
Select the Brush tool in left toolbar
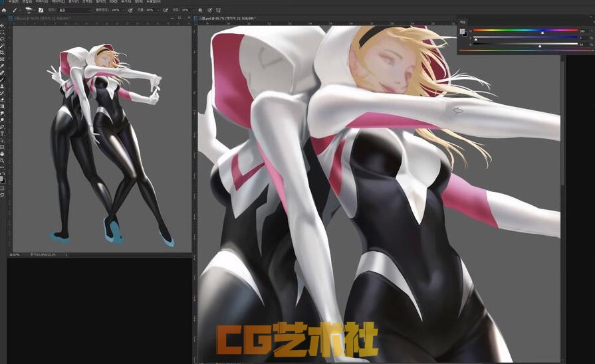2,79
